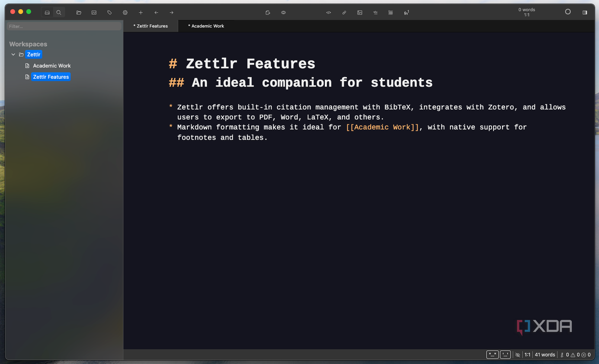Open a workspace with the folder icon
The height and width of the screenshot is (364, 599).
pos(79,13)
